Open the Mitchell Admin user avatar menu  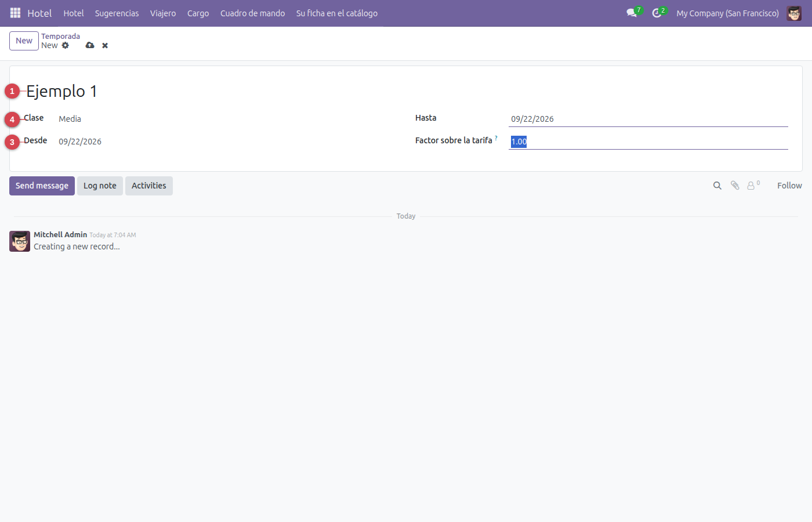794,13
